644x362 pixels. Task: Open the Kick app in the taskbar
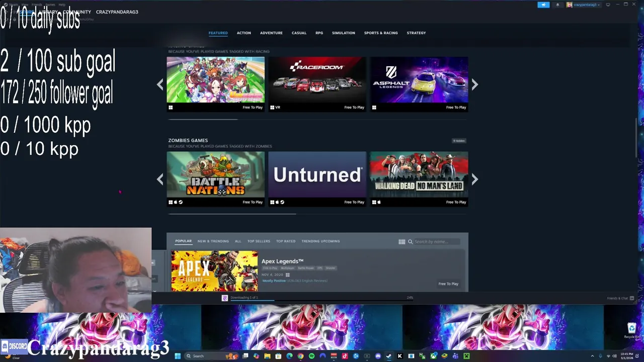coord(399,356)
